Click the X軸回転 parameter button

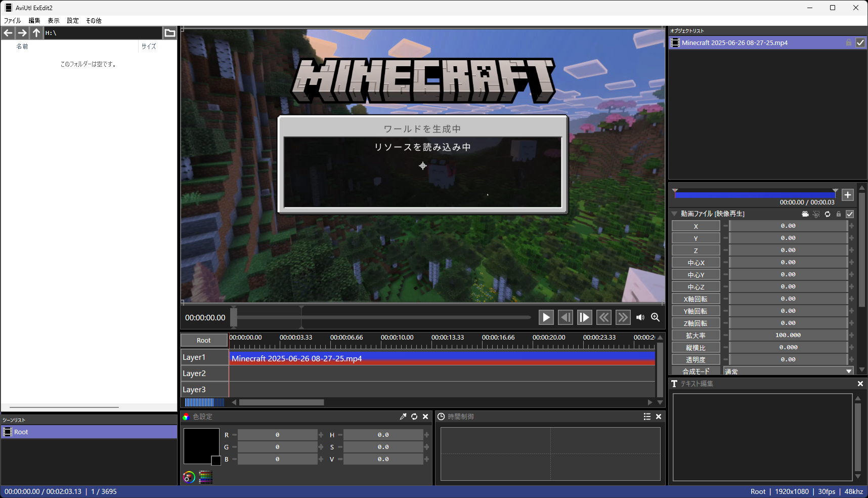pos(696,299)
